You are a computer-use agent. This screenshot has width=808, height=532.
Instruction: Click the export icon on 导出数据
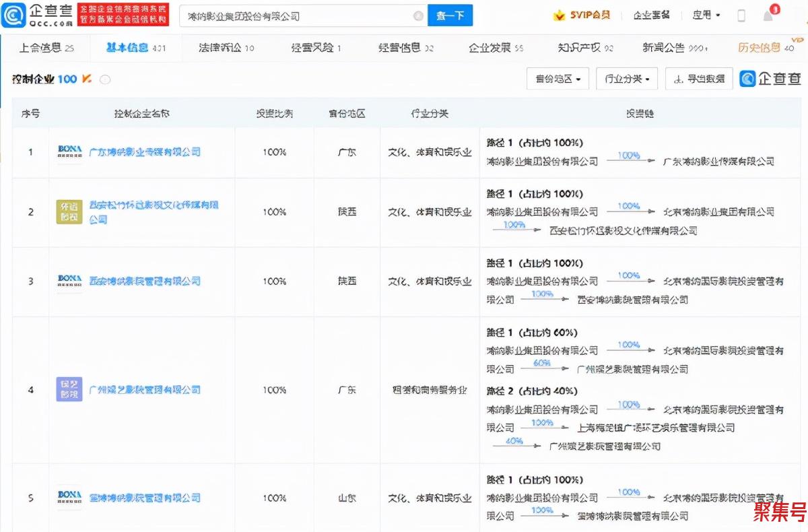[678, 79]
